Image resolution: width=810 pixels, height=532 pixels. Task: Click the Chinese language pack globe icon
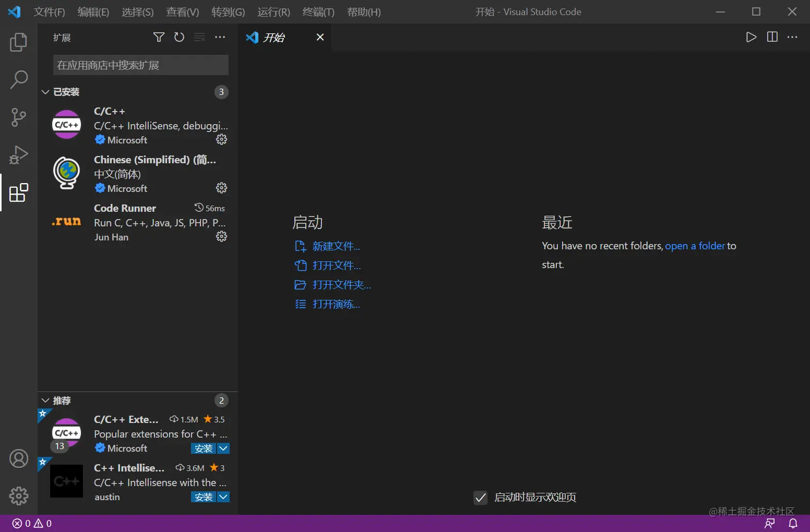click(x=66, y=173)
